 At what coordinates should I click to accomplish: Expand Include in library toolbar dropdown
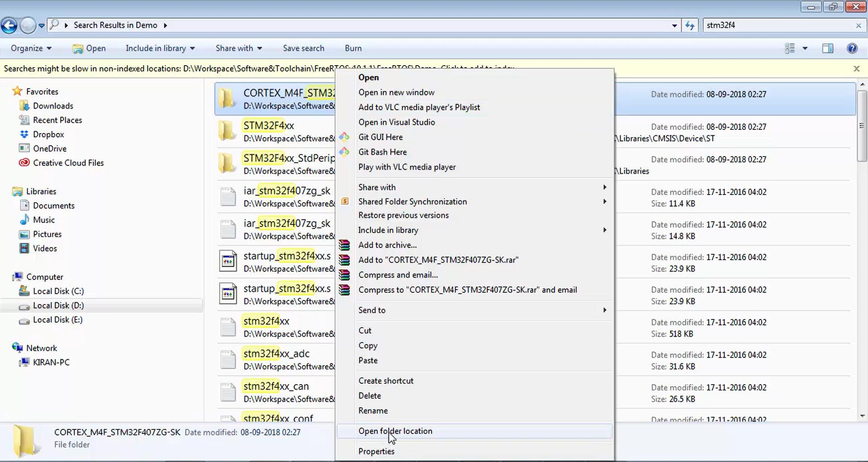[x=160, y=48]
